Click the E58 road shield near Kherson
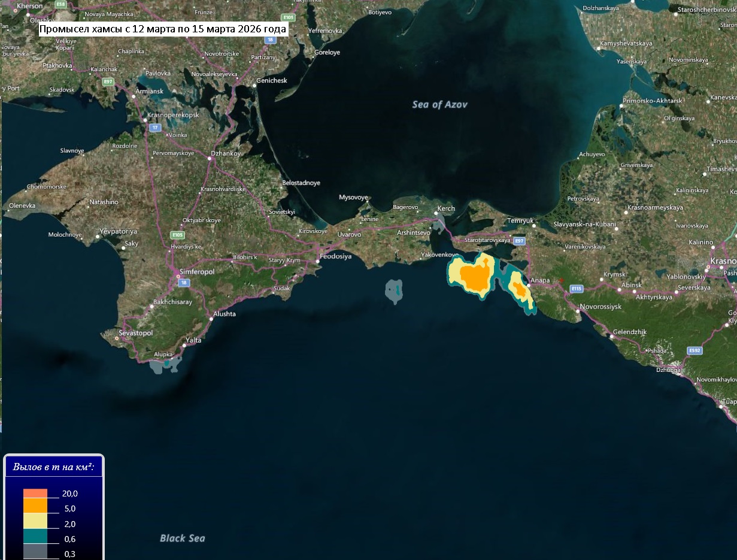 coord(60,4)
